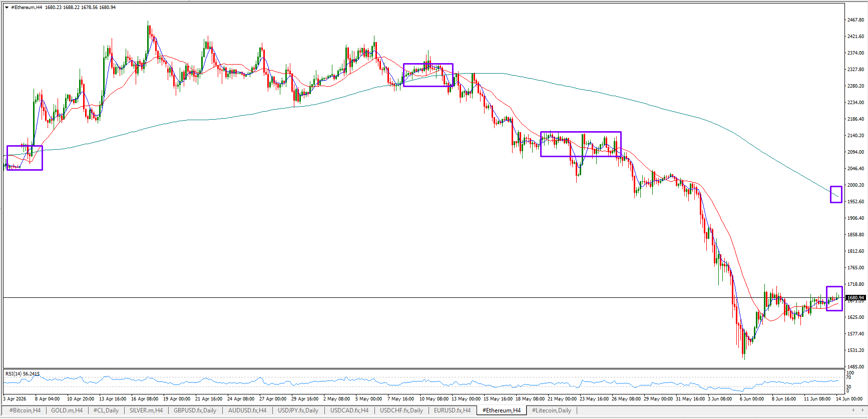Click the 27 Apr 00:00 time label

tap(273, 399)
